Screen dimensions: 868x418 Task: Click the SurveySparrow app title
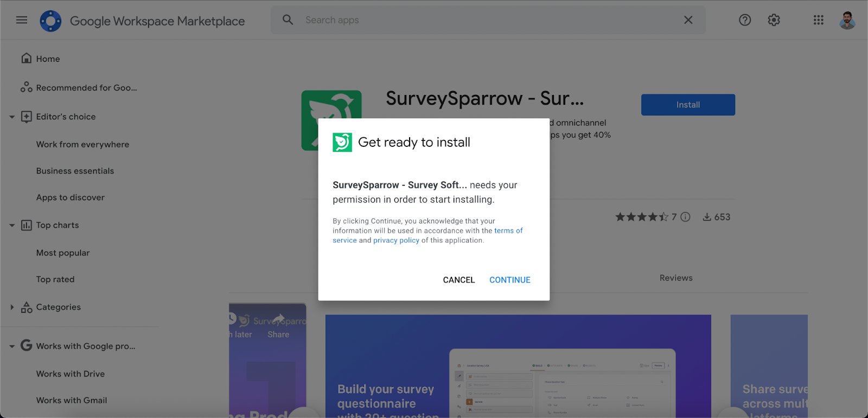[485, 98]
